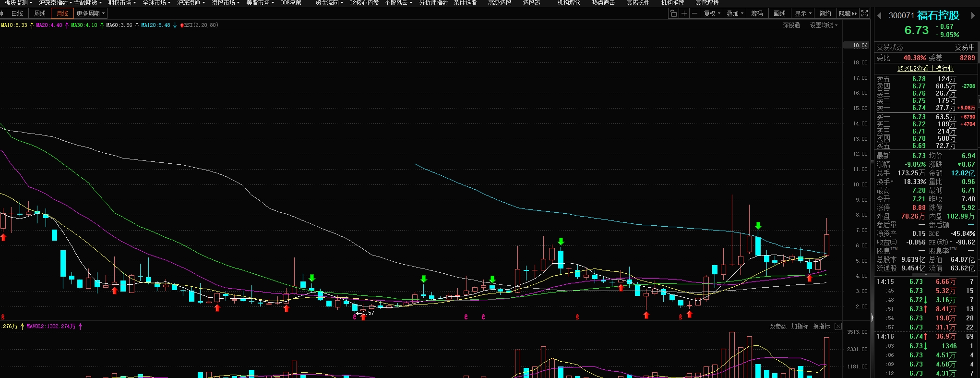Switch to 日线 daily chart
The width and height of the screenshot is (980, 378).
coord(17,13)
